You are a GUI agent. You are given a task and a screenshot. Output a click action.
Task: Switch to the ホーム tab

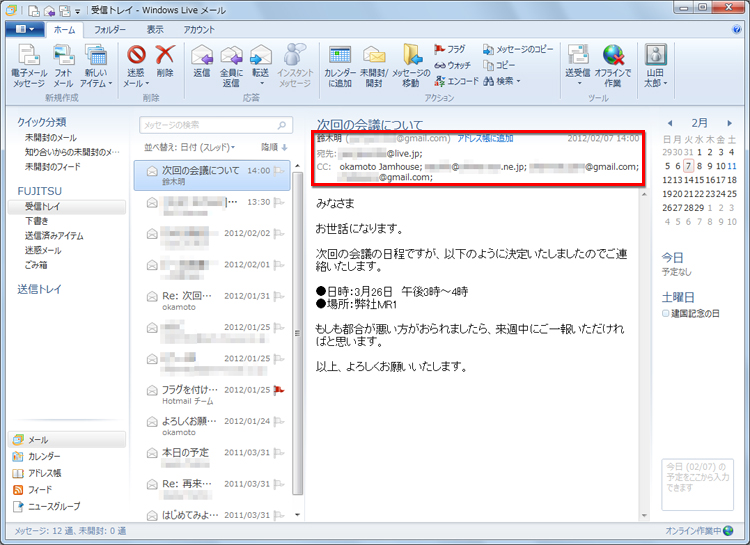pyautogui.click(x=65, y=30)
